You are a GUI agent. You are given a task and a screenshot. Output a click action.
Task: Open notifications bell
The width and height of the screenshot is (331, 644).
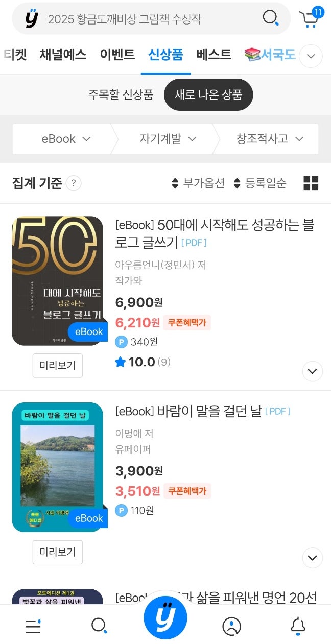(x=298, y=626)
